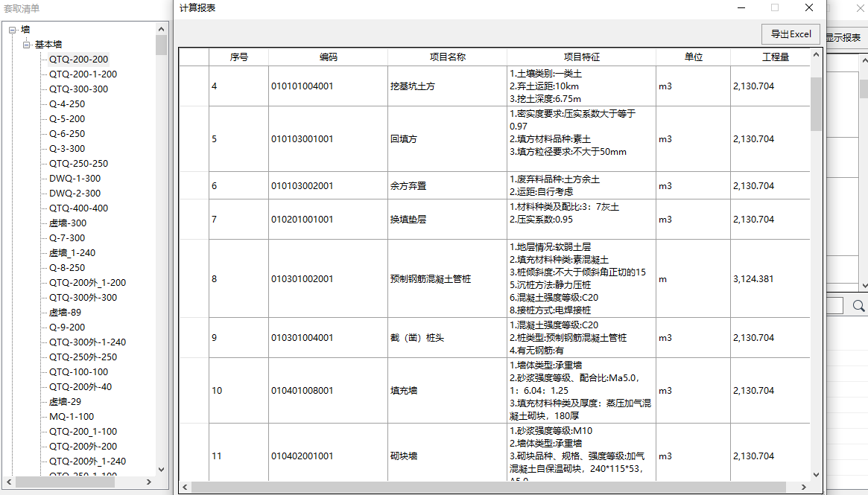
Task: Select tree item DWQ-2-300
Action: [x=75, y=194]
